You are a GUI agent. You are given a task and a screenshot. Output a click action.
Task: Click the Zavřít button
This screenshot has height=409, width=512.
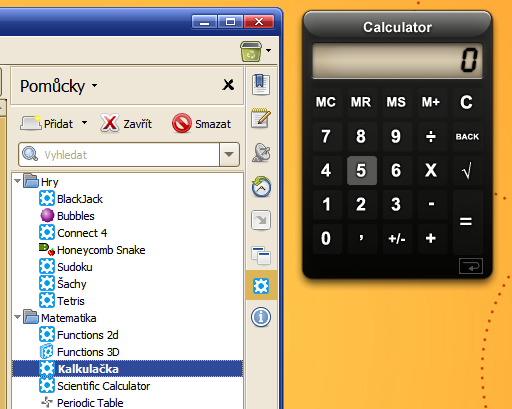pos(126,123)
